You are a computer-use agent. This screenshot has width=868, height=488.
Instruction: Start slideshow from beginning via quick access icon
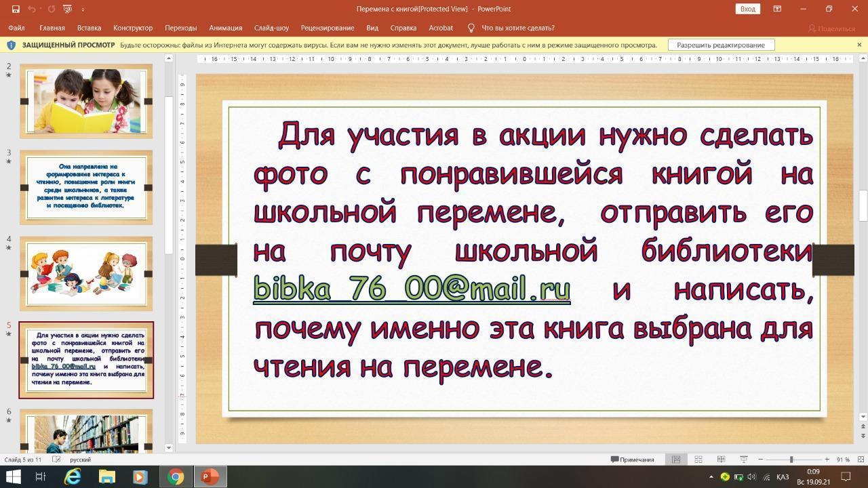click(x=67, y=9)
